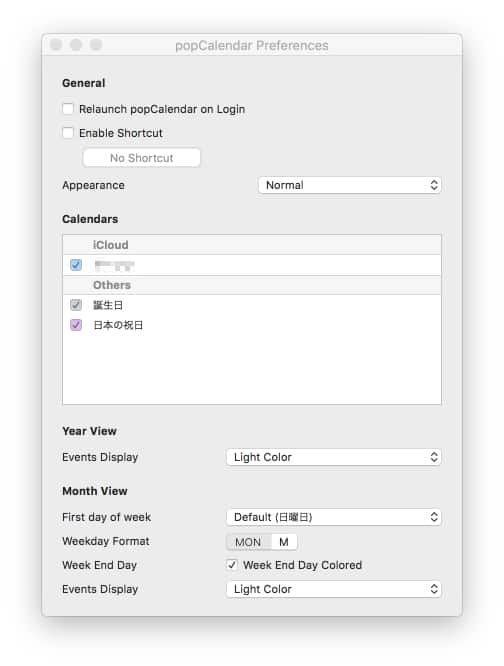The height and width of the screenshot is (666, 504).
Task: Click the Others group header row
Action: tap(252, 285)
